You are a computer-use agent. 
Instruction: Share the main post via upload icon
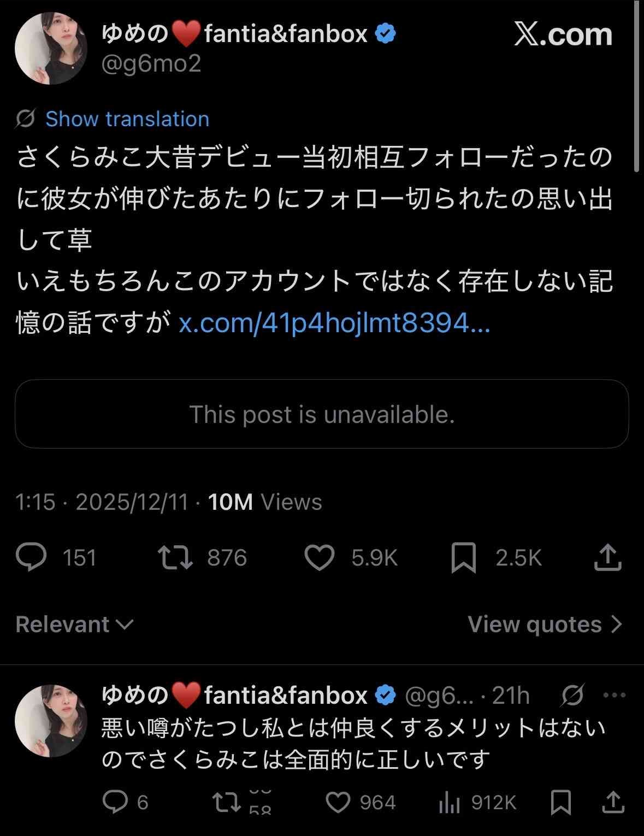(607, 557)
